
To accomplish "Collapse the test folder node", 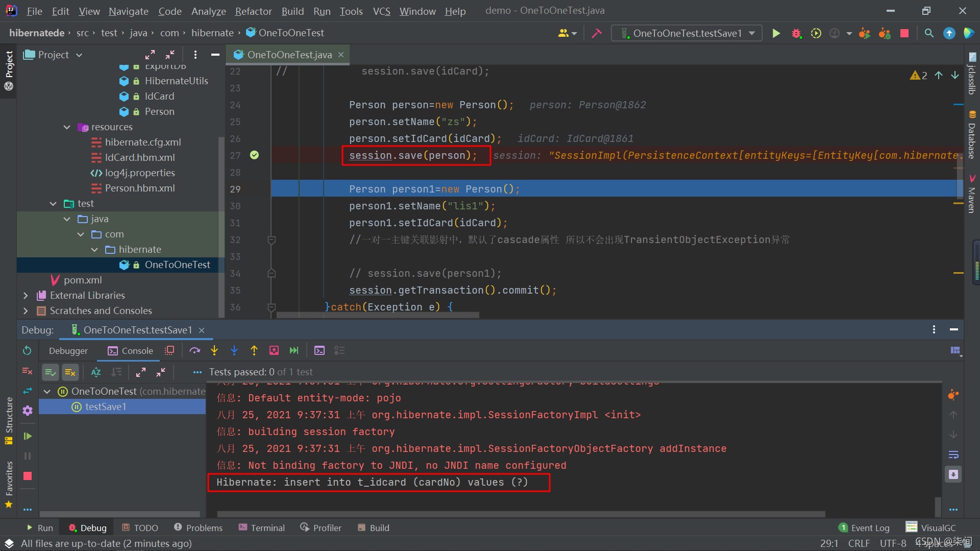I will coord(53,204).
